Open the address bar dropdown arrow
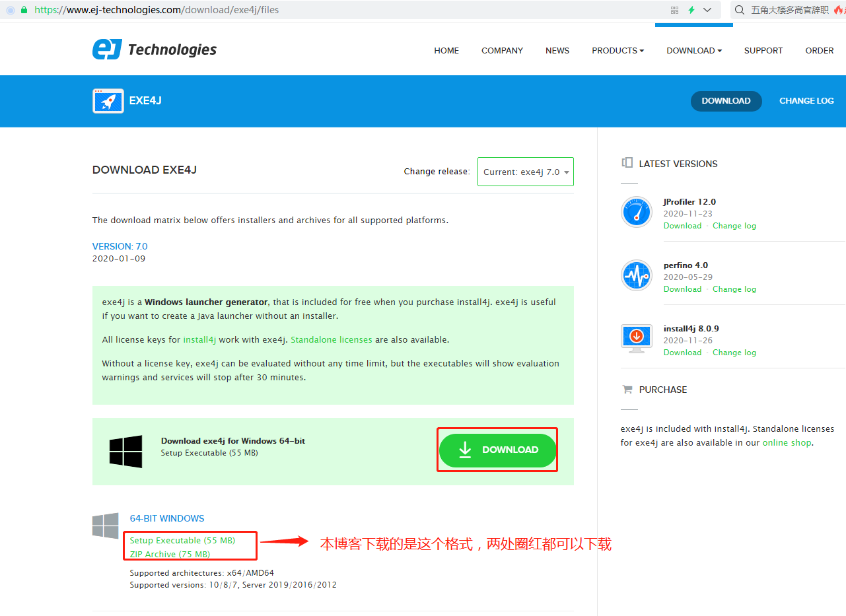The height and width of the screenshot is (616, 846). coord(707,10)
